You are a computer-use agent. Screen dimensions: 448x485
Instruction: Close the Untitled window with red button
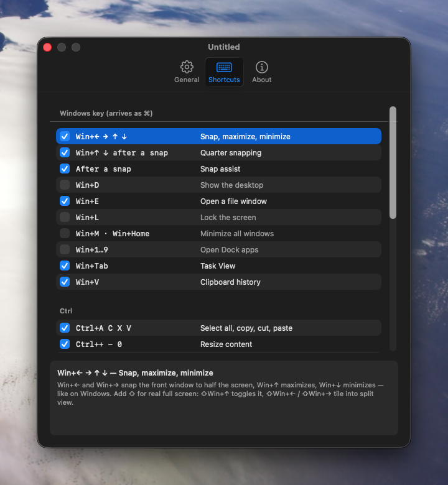point(47,47)
